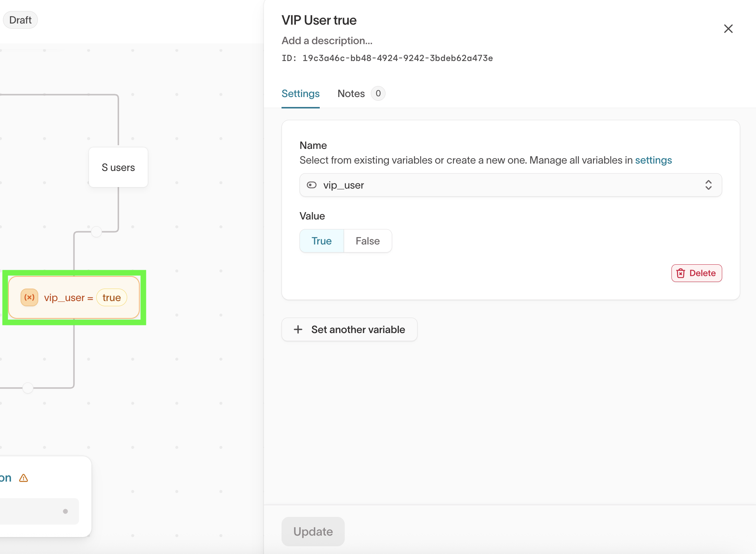Click the true value pill on node
Screen dimensions: 756x554
(x=111, y=297)
